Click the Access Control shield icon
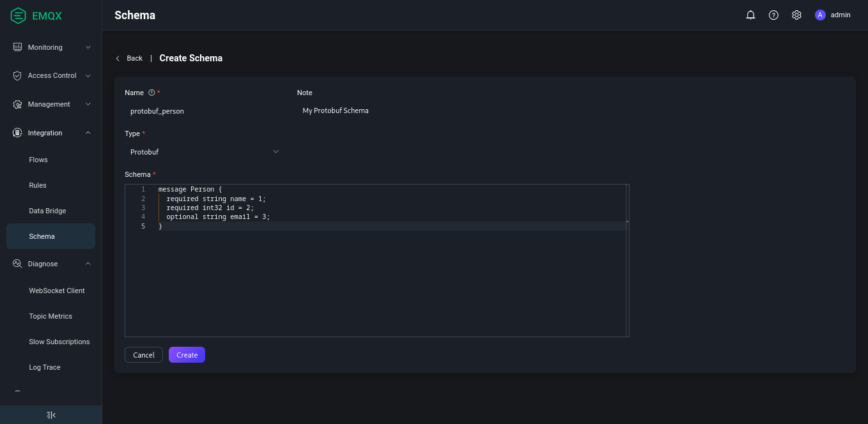This screenshot has height=424, width=868. [18, 75]
